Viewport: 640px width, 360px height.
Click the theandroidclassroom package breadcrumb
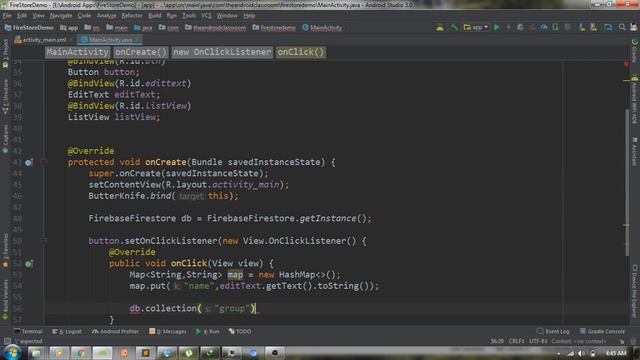point(216,28)
